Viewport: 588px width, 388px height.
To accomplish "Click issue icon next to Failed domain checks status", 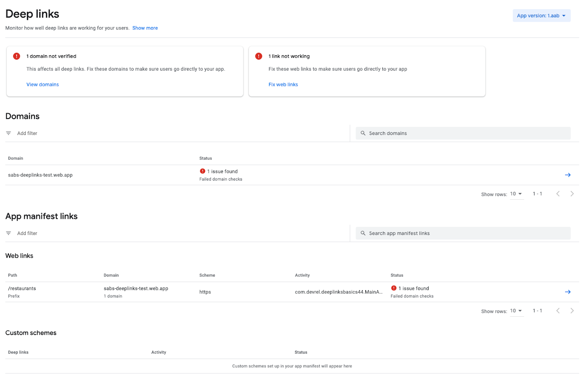I will click(x=203, y=171).
